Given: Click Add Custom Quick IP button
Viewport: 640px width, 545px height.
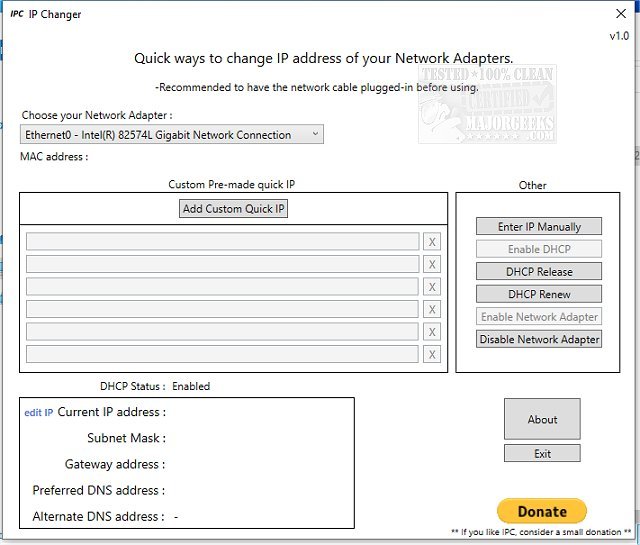Looking at the screenshot, I should 234,209.
